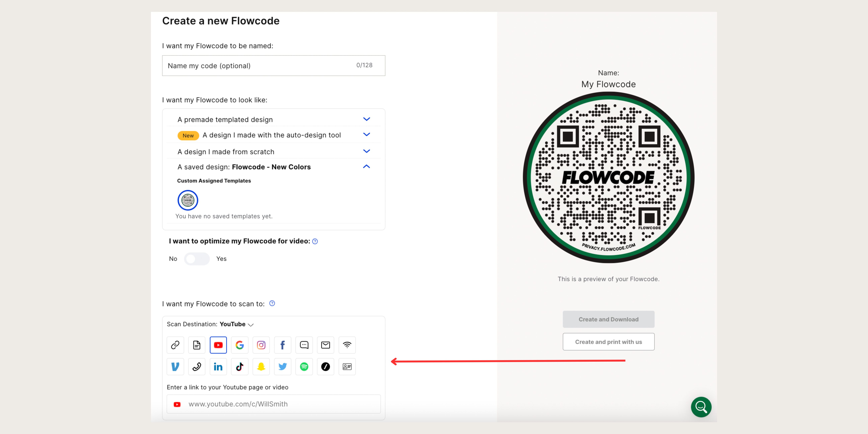
Task: Click Create and Download button
Action: point(608,319)
